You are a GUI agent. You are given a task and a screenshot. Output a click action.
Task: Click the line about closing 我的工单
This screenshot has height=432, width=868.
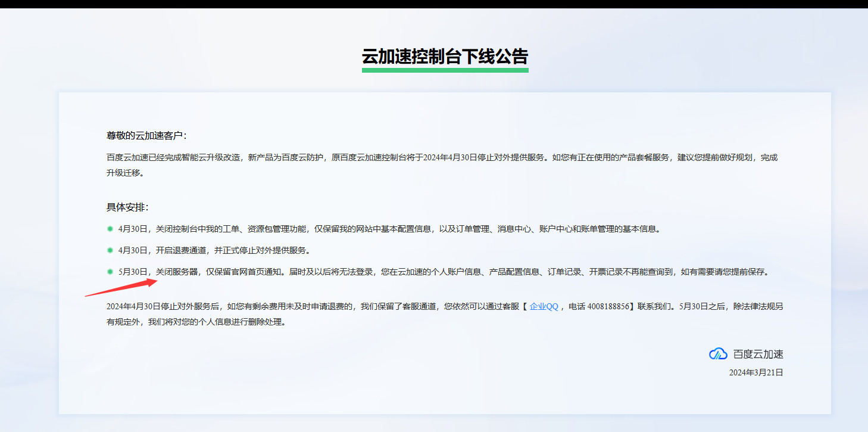point(389,229)
